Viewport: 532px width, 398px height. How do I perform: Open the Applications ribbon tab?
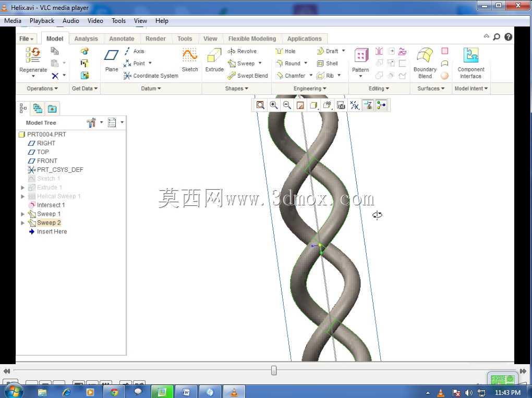pyautogui.click(x=305, y=39)
